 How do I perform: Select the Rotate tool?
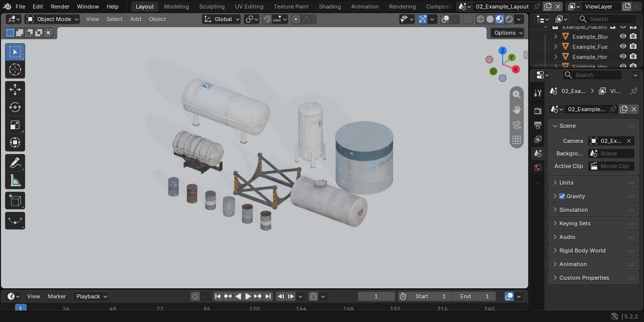15,107
